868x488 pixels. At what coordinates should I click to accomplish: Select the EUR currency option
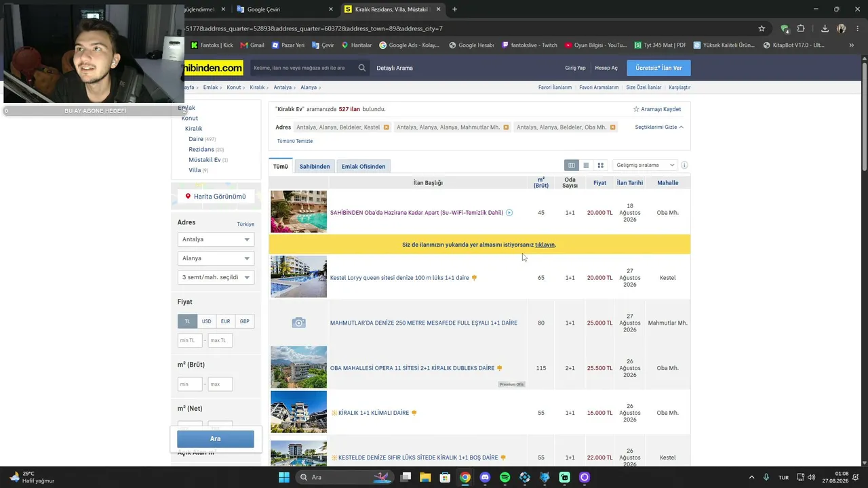point(225,321)
